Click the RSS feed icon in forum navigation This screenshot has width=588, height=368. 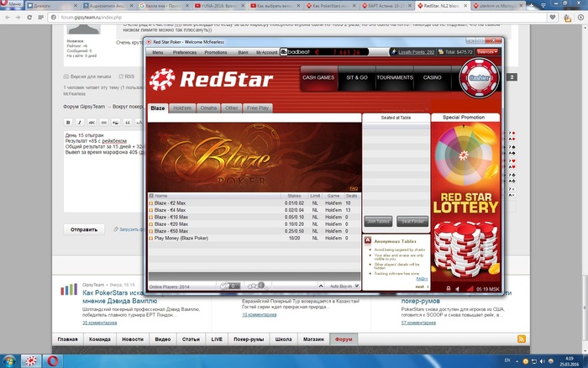pyautogui.click(x=522, y=339)
